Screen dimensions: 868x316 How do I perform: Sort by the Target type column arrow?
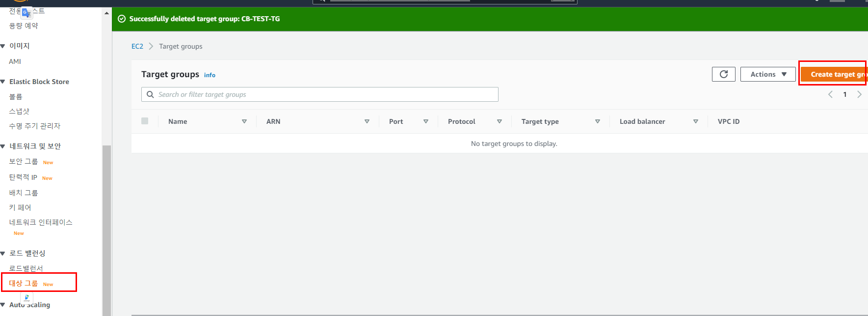pos(598,121)
